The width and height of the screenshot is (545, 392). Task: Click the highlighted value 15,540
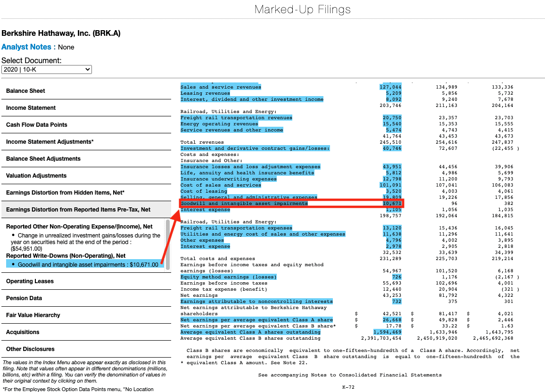coord(392,124)
